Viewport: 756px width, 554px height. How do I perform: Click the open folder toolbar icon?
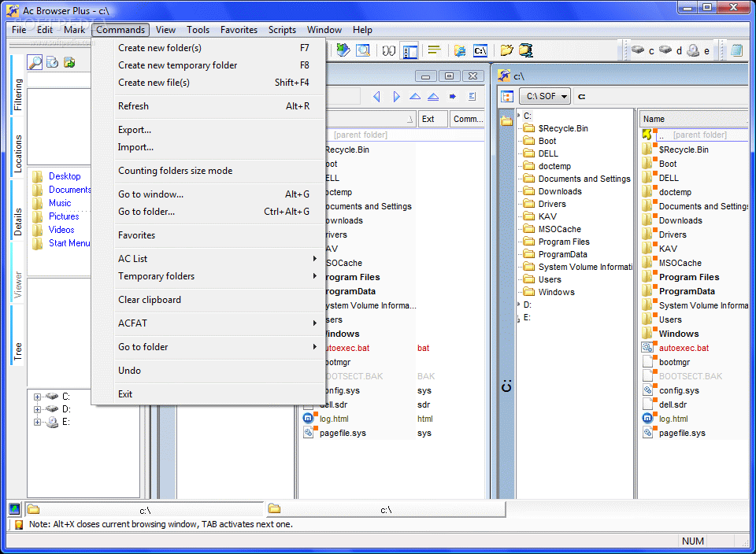pos(506,50)
